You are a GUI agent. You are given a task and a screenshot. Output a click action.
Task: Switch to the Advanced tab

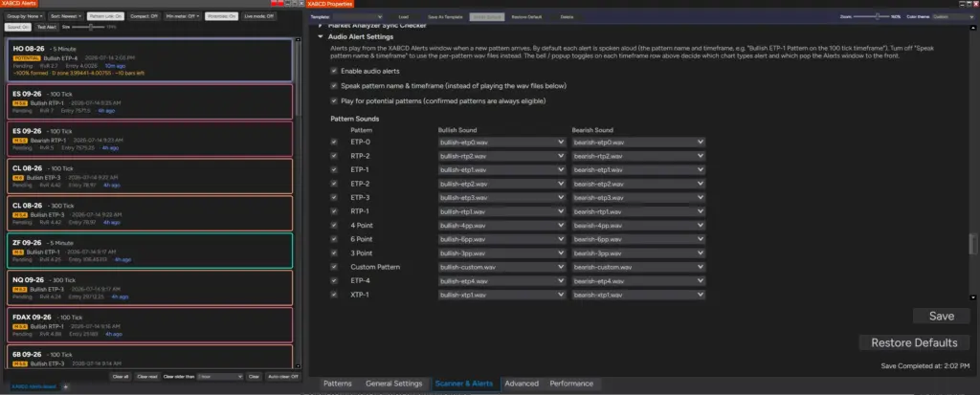pyautogui.click(x=522, y=384)
